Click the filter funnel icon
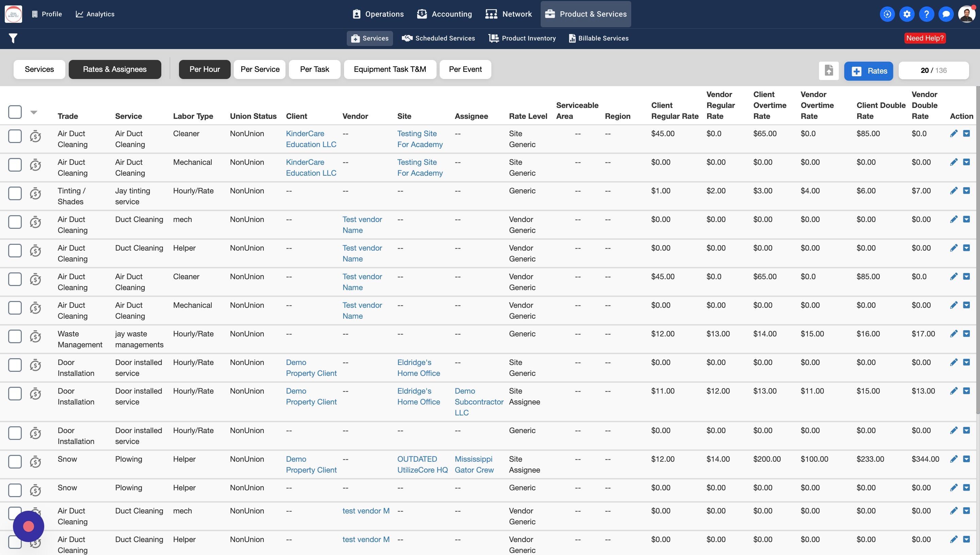The width and height of the screenshot is (980, 555). point(13,38)
